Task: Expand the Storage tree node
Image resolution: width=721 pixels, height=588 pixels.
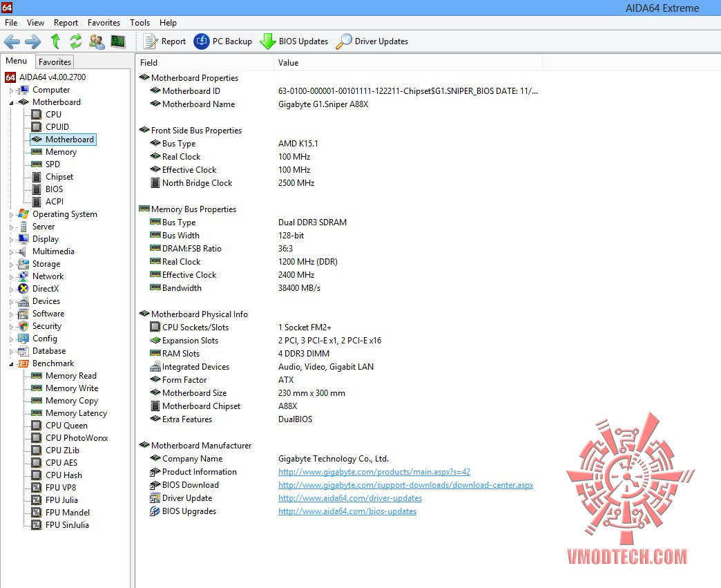Action: coord(12,264)
